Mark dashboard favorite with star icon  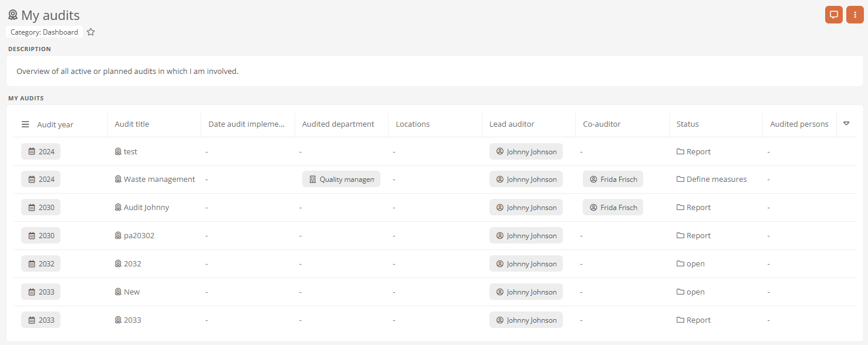[91, 32]
